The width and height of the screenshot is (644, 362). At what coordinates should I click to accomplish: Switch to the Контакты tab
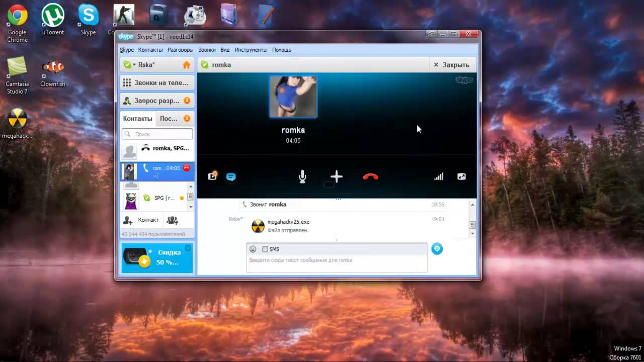(x=137, y=119)
